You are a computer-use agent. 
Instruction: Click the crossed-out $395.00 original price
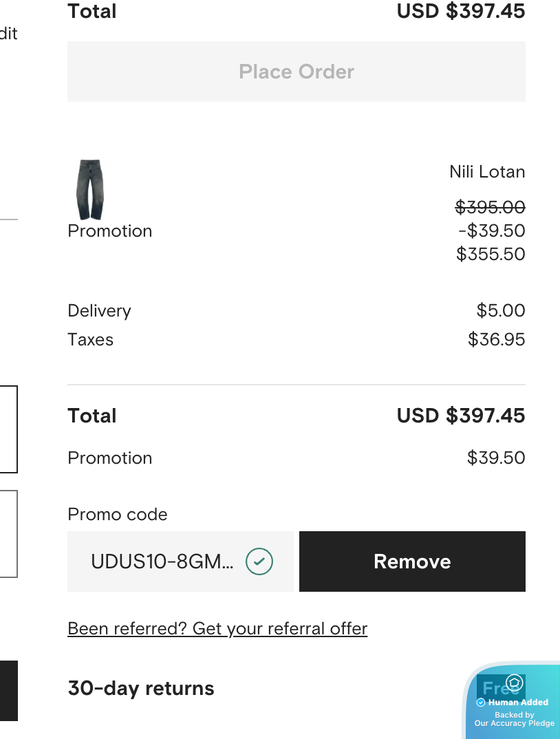(x=491, y=206)
